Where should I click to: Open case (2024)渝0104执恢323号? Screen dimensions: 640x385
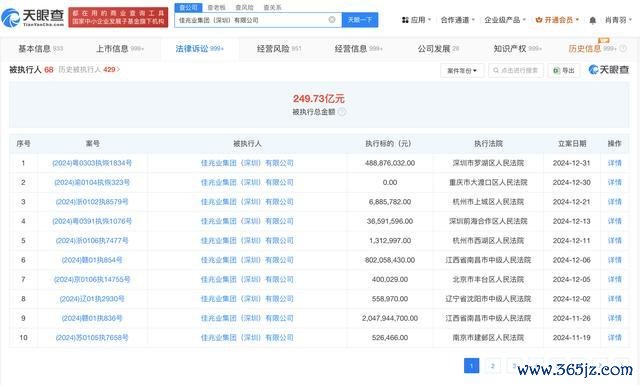coord(92,182)
